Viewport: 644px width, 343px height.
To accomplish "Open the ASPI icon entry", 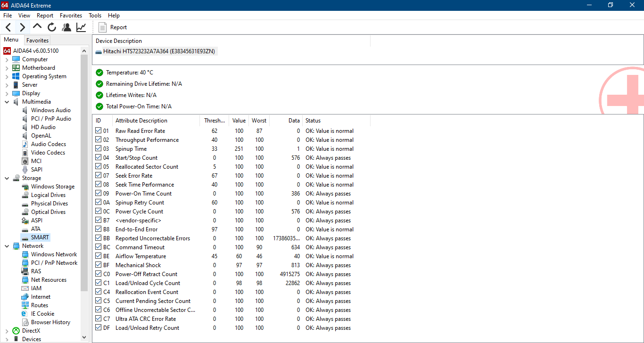I will coord(25,220).
